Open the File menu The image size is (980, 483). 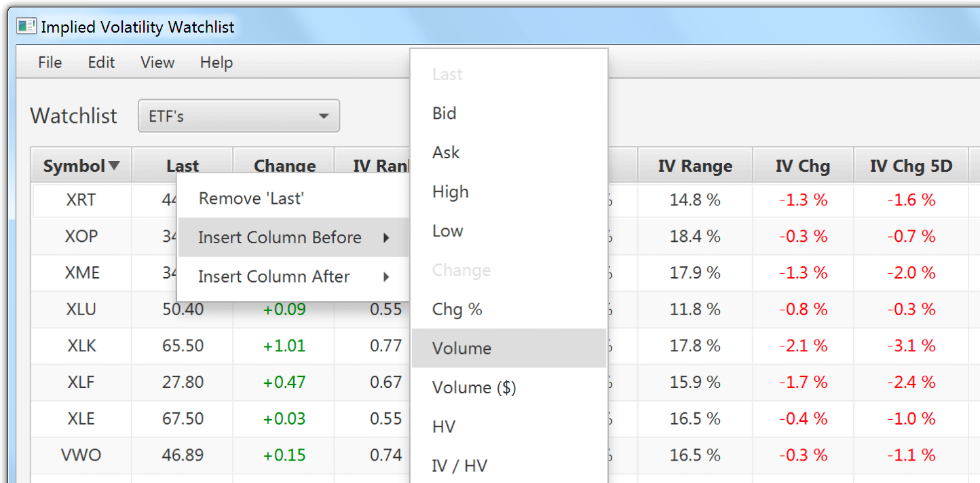[x=49, y=62]
